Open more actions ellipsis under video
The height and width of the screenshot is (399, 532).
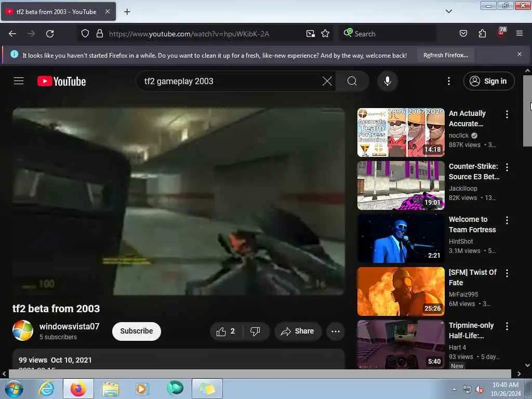pos(335,331)
